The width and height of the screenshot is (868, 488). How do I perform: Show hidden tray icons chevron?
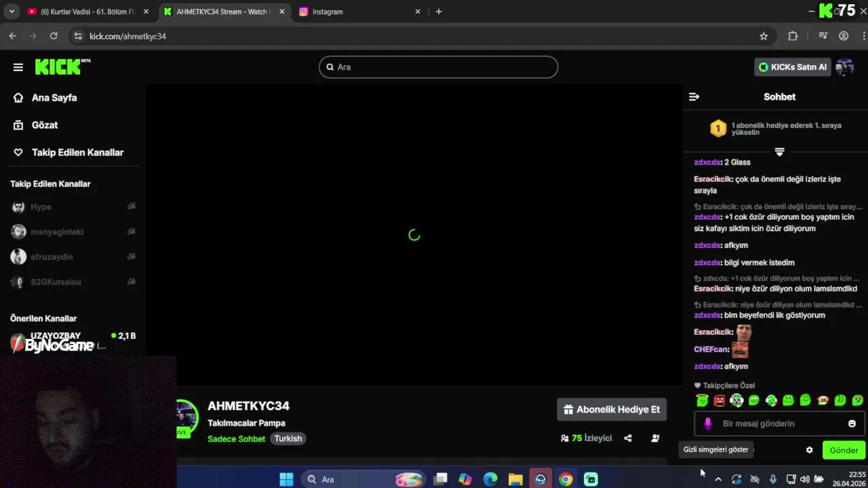[x=718, y=479]
